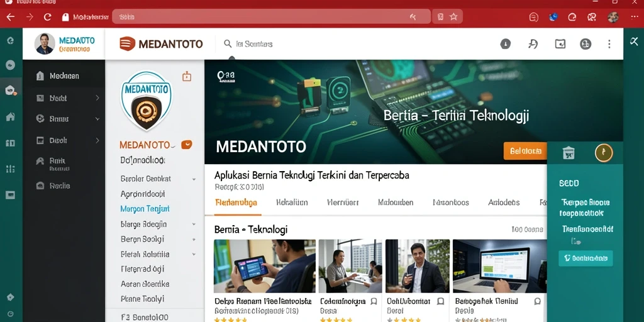Click the orange Beldona button on the banner
The height and width of the screenshot is (322, 644).
[525, 151]
